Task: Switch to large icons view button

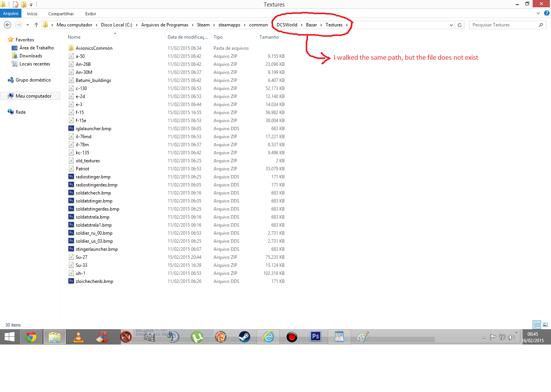Action: (x=545, y=325)
